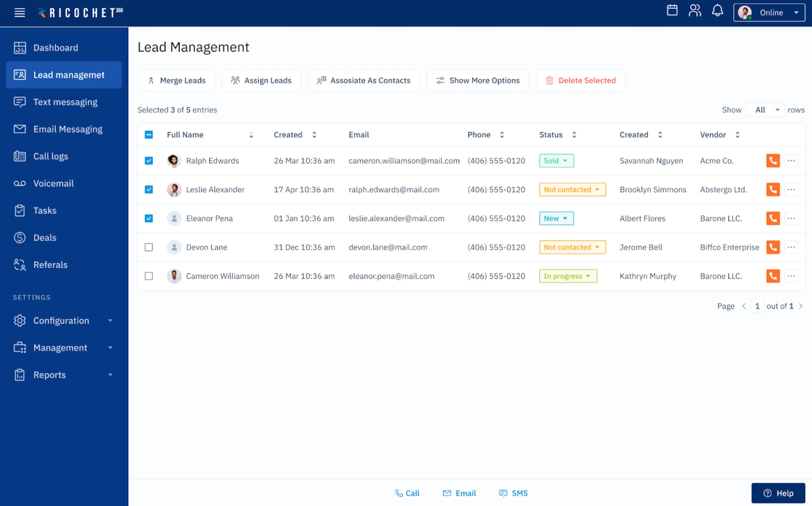Call Ralph Edwards using the orange phone icon
The height and width of the screenshot is (506, 812).
coord(773,161)
